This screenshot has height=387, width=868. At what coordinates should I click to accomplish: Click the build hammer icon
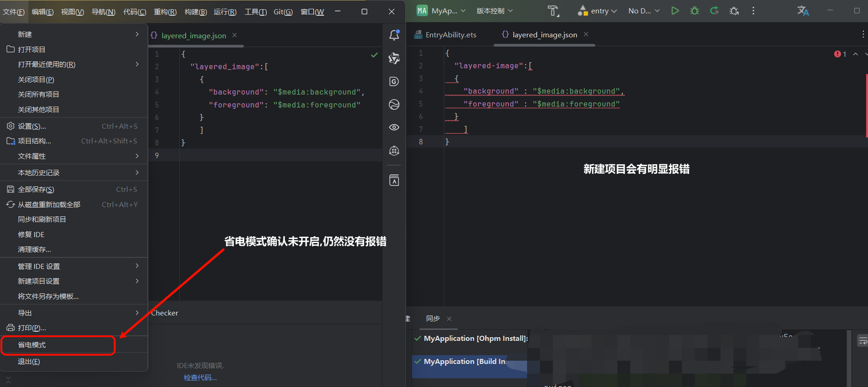point(553,11)
